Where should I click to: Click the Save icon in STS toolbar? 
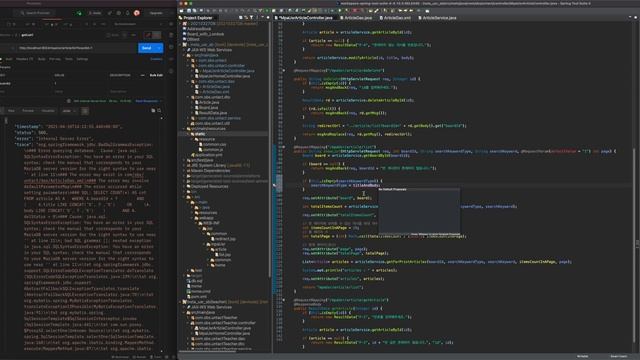click(189, 11)
